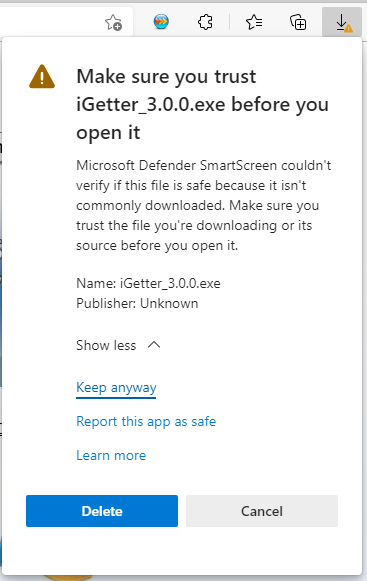367x581 pixels.
Task: Toggle the Downloads panel icon
Action: (342, 22)
